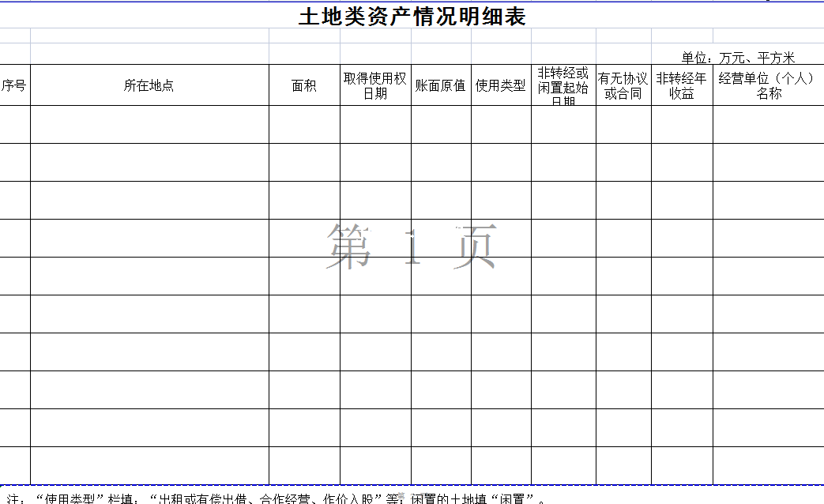Click the 有无协议或合同 header cell
Screen dimensions: 824x504
coord(623,85)
